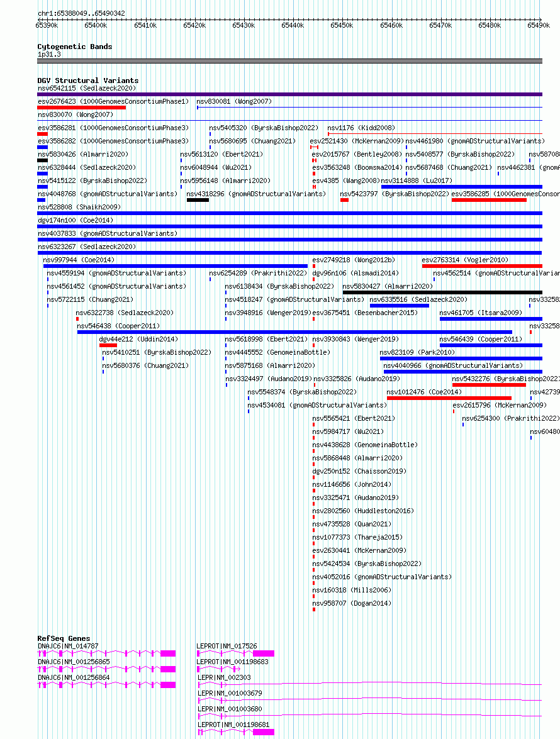The width and height of the screenshot is (560, 739).
Task: Open nsv6335516 (Sedlazeck2020) variant
Action: pos(418,299)
